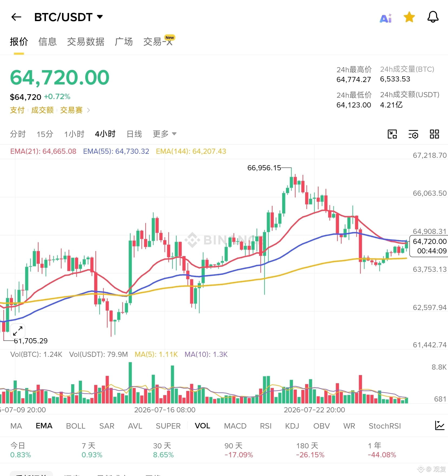Tap the 24h成交额 value 4.21亿
This screenshot has height=476, width=448.
click(x=391, y=105)
